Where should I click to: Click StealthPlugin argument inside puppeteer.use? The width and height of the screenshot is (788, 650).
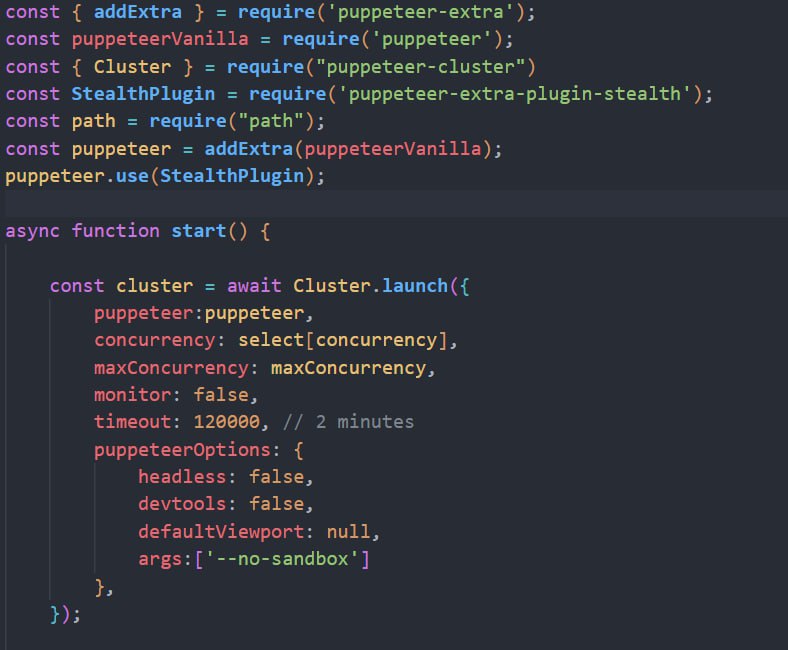tap(232, 176)
